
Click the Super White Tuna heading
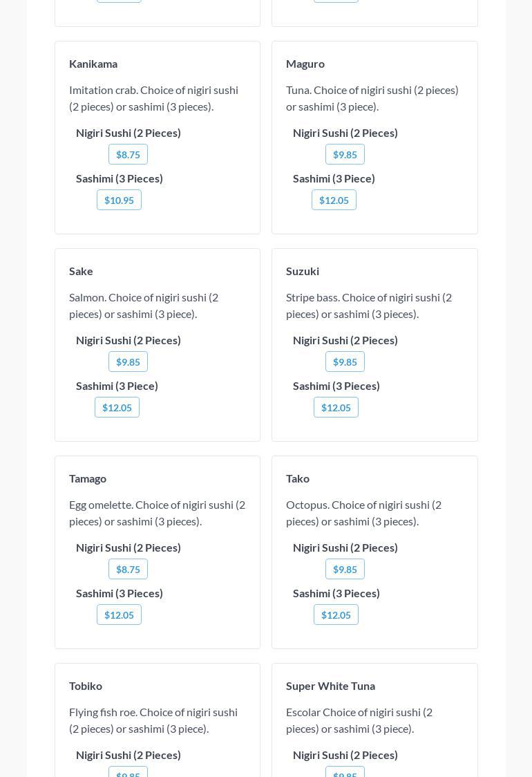[330, 686]
